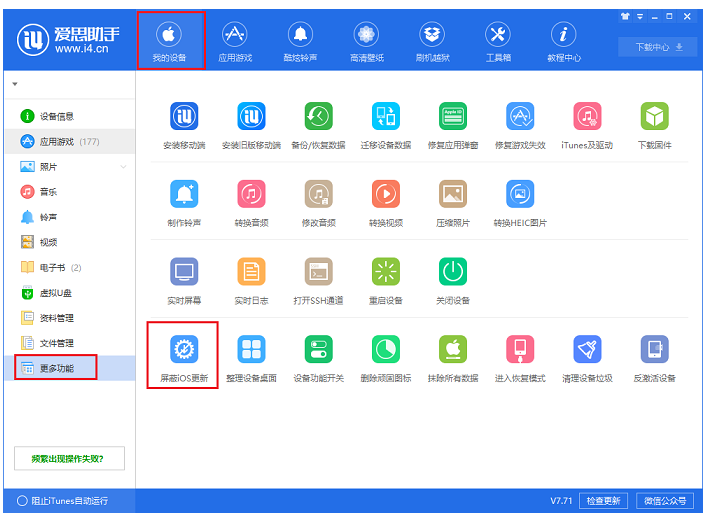707x517 pixels.
Task: Open 转换视频 video converter
Action: (386, 194)
